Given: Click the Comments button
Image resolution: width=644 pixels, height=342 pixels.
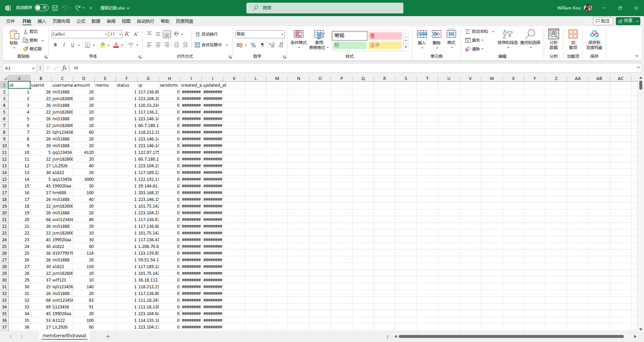Looking at the screenshot, I should (603, 21).
